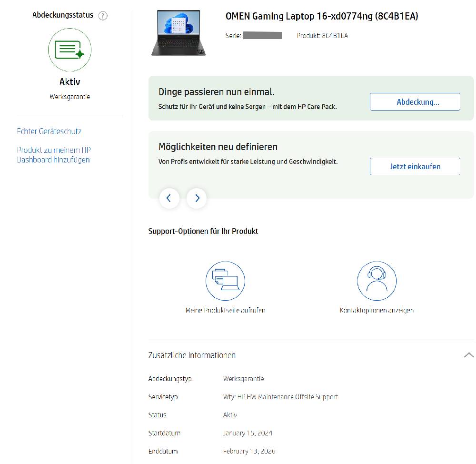Click the Abdeckungsstatus label
The height and width of the screenshot is (464, 476).
[63, 15]
